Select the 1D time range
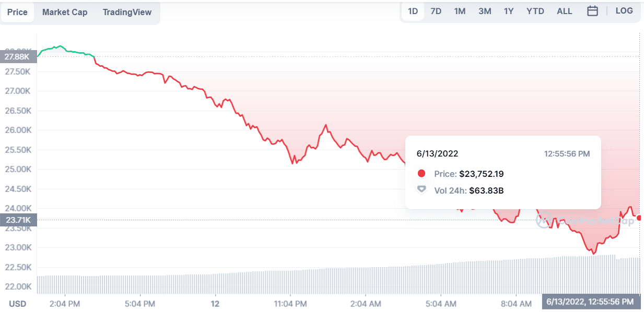Image resolution: width=644 pixels, height=312 pixels. pyautogui.click(x=413, y=11)
